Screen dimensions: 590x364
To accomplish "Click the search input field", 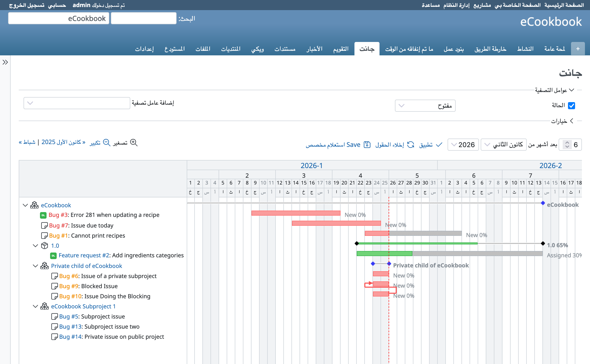I will point(143,18).
